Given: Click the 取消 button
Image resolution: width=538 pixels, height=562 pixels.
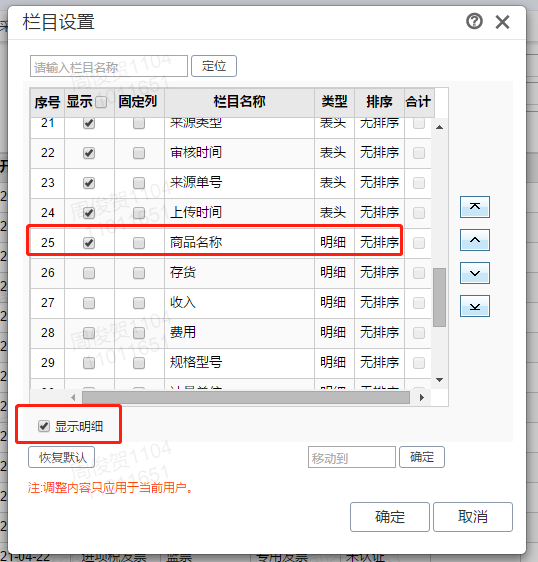Looking at the screenshot, I should click(x=473, y=517).
